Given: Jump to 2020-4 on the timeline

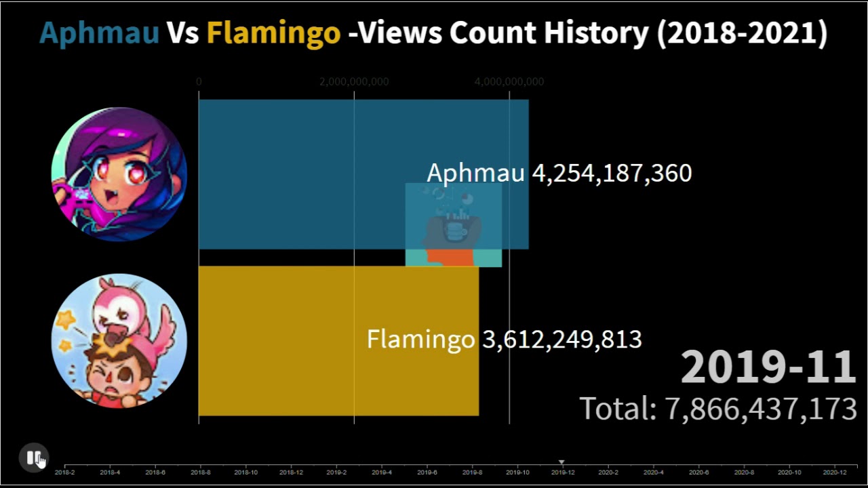Looking at the screenshot, I should 654,472.
